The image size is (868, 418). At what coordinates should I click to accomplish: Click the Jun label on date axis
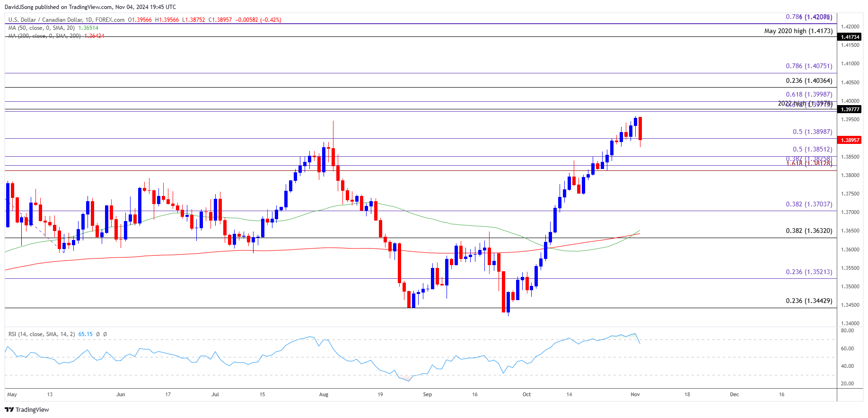click(x=121, y=394)
